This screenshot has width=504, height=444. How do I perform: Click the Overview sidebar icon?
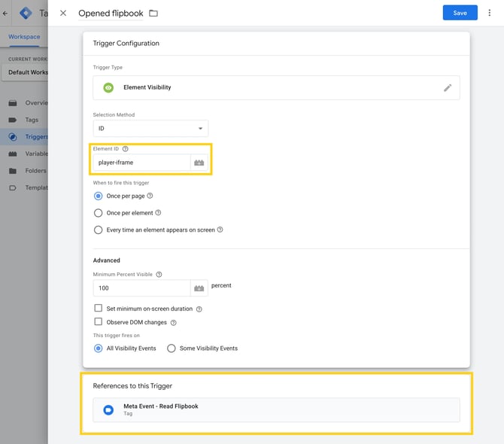tap(13, 103)
